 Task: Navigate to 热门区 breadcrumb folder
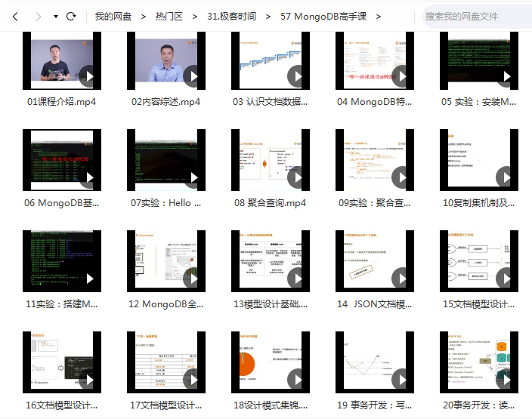169,17
